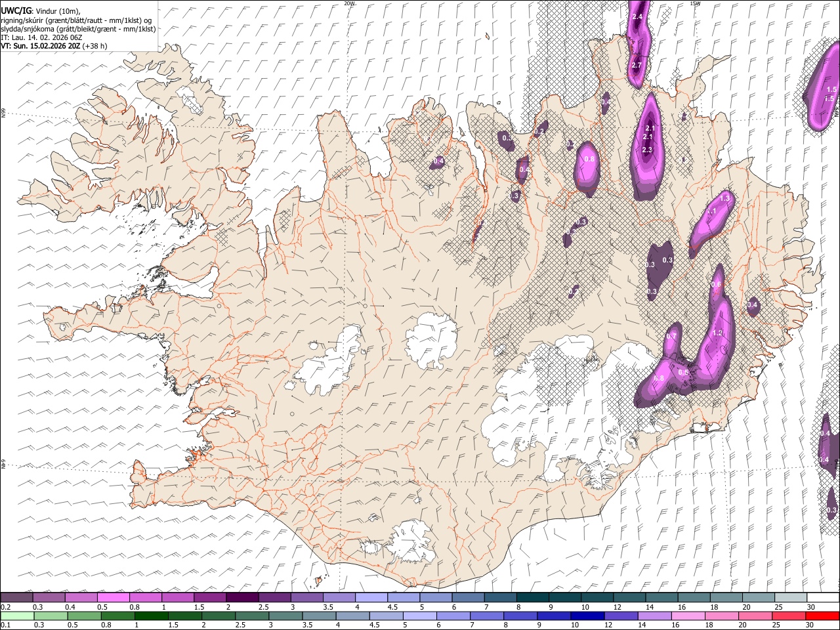Click the "2.3" snowfall value on the map

click(647, 150)
